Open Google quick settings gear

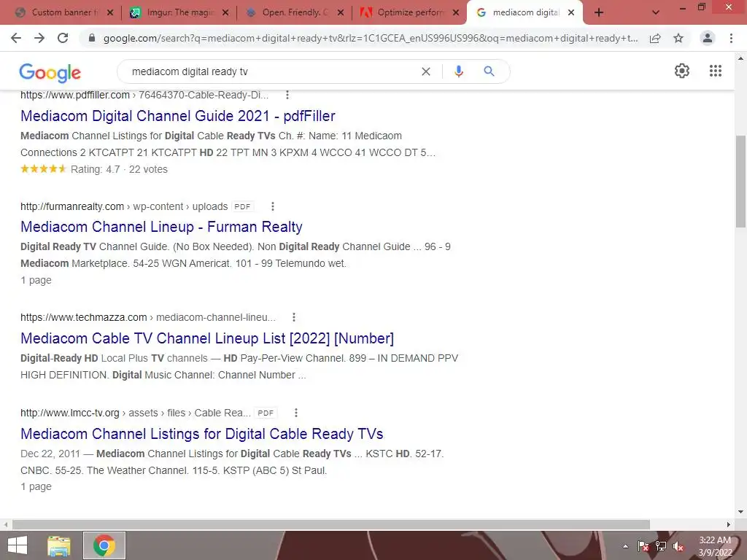click(x=682, y=71)
